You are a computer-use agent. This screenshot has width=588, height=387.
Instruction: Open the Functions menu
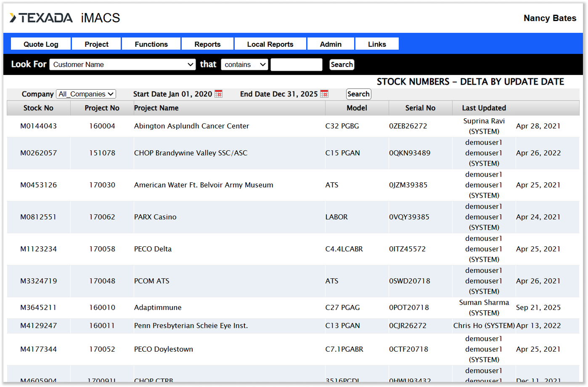pyautogui.click(x=151, y=44)
